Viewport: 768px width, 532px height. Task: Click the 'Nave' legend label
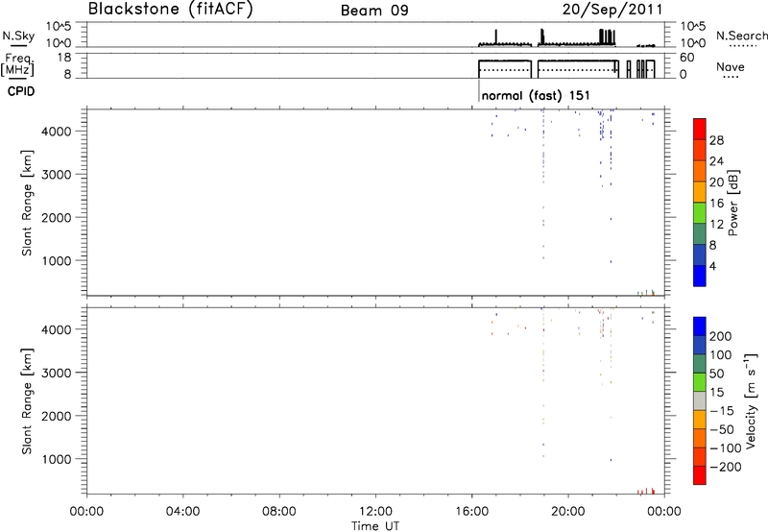(x=730, y=66)
